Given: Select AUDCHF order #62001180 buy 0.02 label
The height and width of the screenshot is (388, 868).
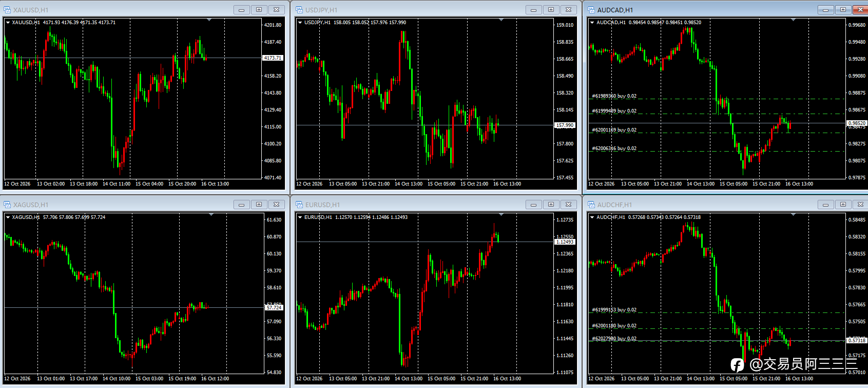Looking at the screenshot, I should [x=614, y=326].
